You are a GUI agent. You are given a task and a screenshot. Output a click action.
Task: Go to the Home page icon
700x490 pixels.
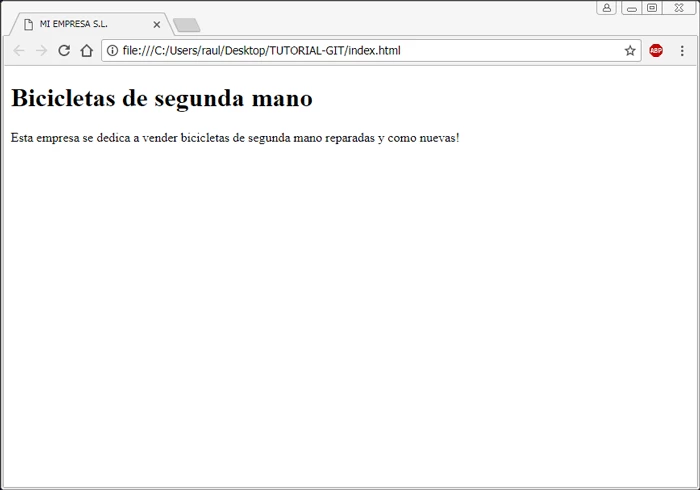pyautogui.click(x=87, y=51)
